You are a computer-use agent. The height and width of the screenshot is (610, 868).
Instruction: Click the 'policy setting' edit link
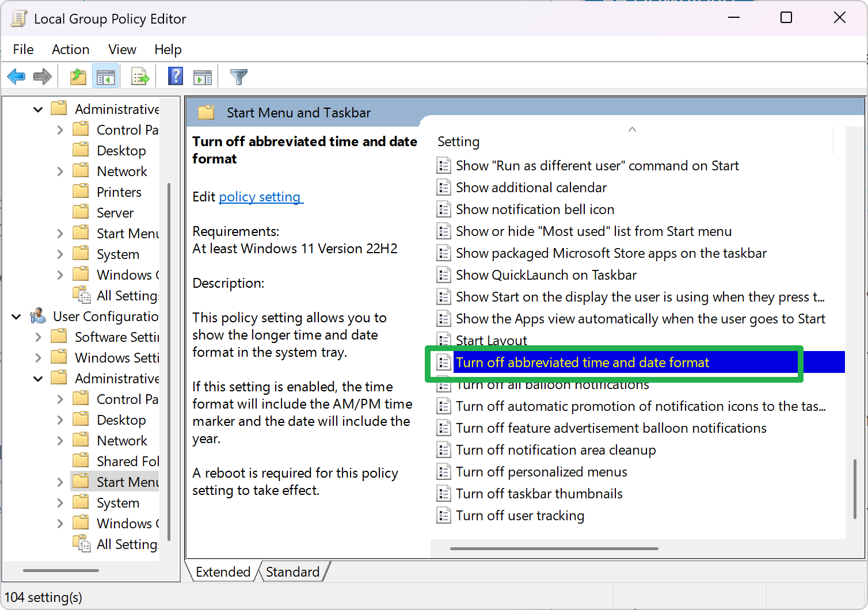point(260,197)
